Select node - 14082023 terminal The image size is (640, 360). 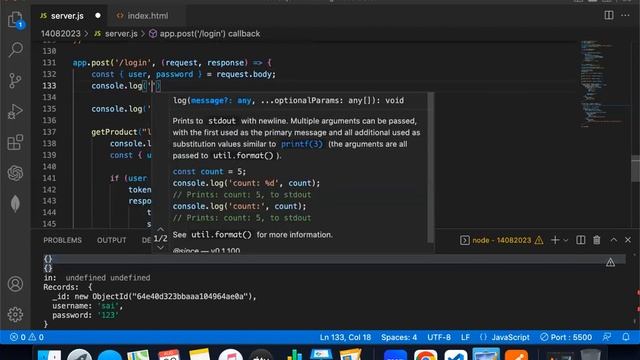[x=501, y=240]
